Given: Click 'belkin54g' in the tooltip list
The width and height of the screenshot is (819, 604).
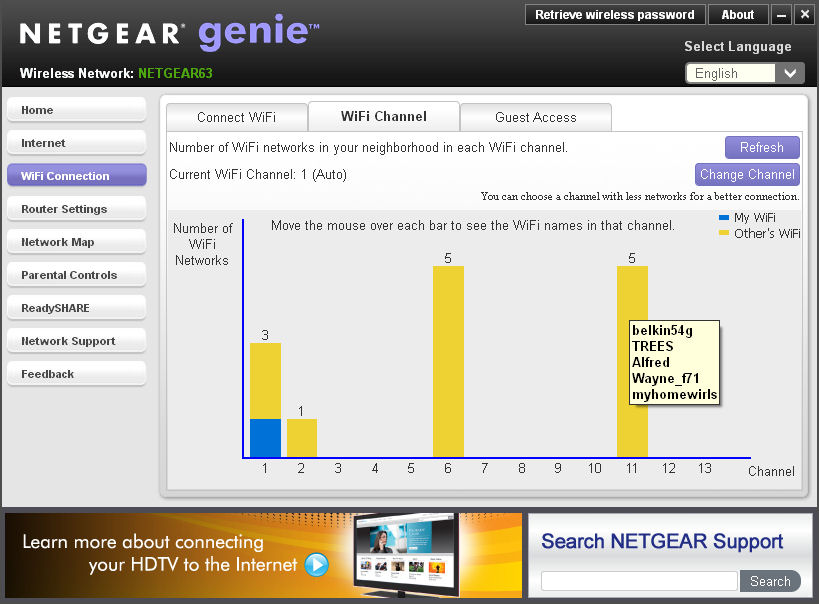Looking at the screenshot, I should 662,330.
